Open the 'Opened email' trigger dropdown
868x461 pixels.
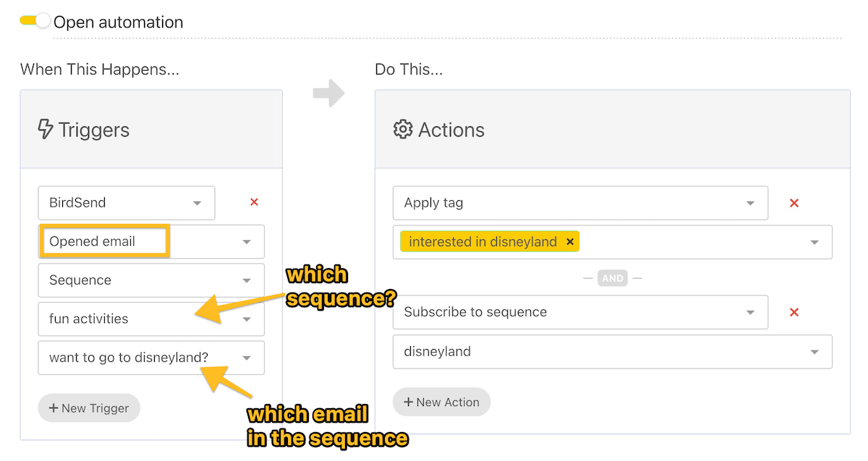(246, 241)
